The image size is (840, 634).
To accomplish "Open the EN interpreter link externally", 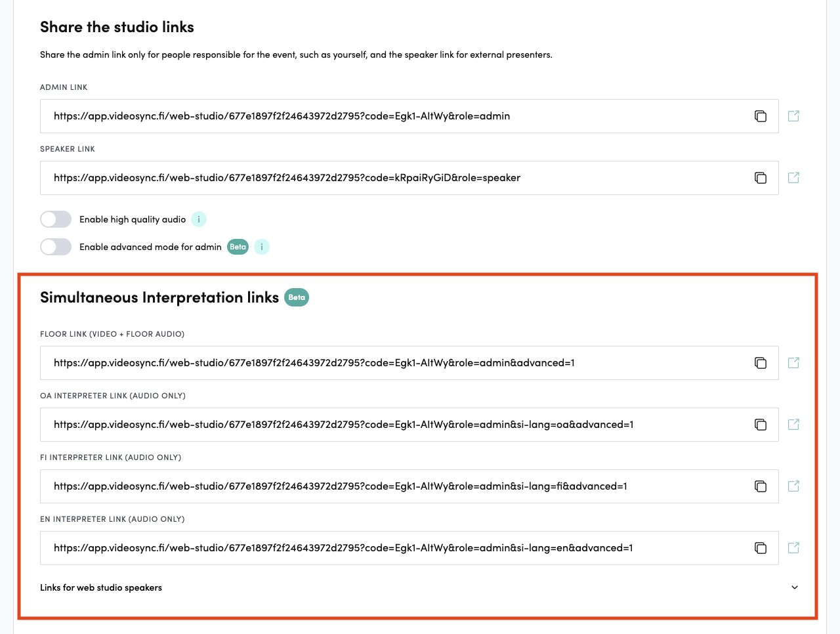I will tap(793, 548).
